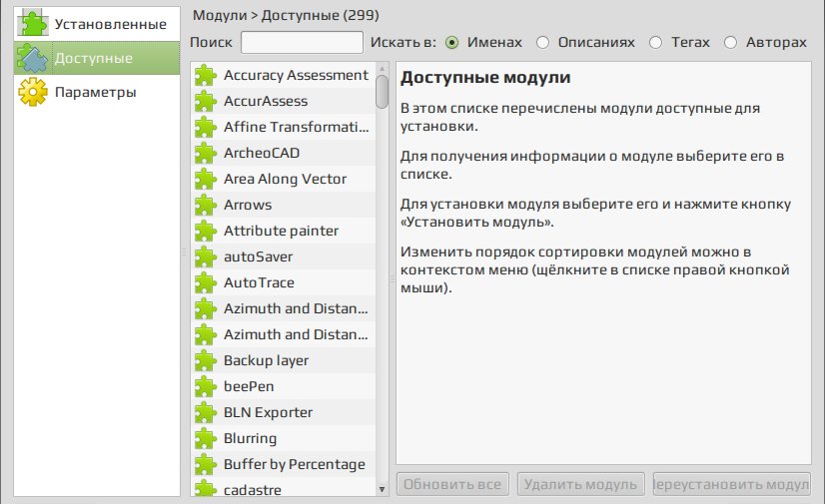Click the blue puzzle icon for Доступные
Screen dimensions: 825x504
point(33,58)
